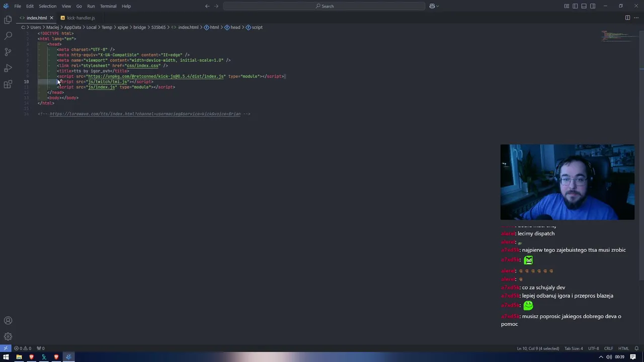Switch to the kick-handler.js tab
Screen dimensions: 644x362
click(80, 18)
